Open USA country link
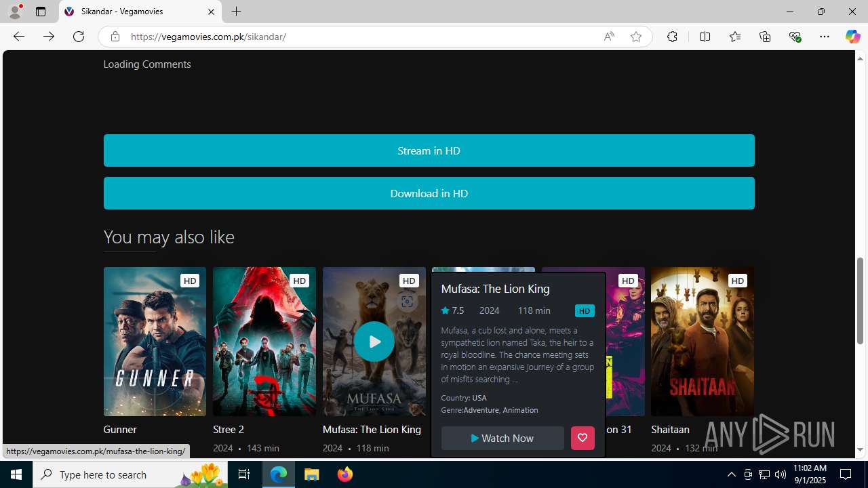Viewport: 868px width, 488px height. tap(479, 398)
